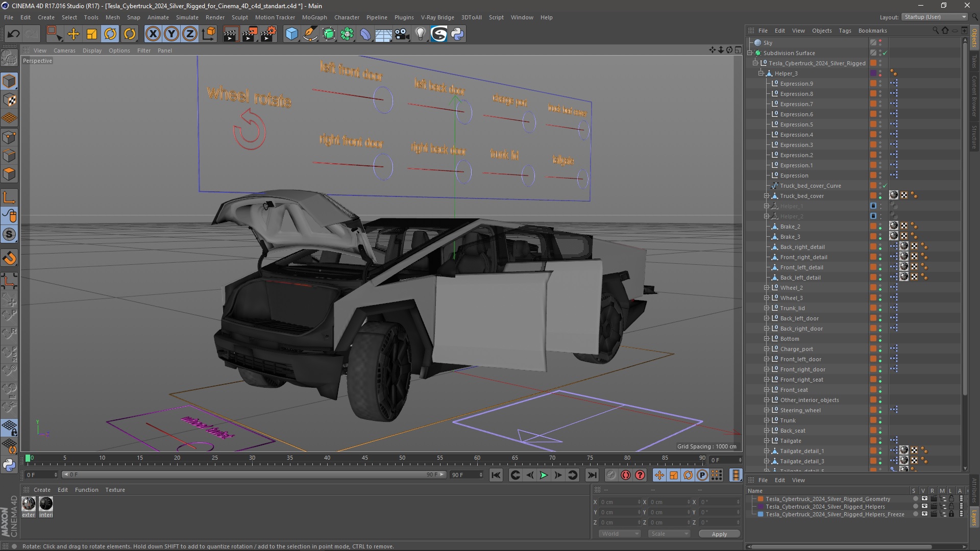Viewport: 980px width, 551px height.
Task: Toggle Subdivision Surface enable checkmark
Action: point(885,53)
